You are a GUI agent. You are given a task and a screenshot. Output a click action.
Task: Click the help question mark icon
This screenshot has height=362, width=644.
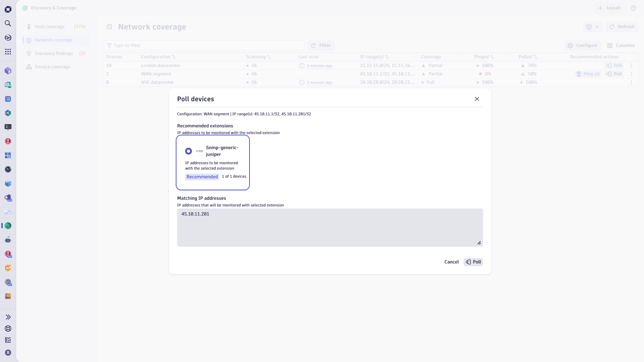(x=633, y=8)
